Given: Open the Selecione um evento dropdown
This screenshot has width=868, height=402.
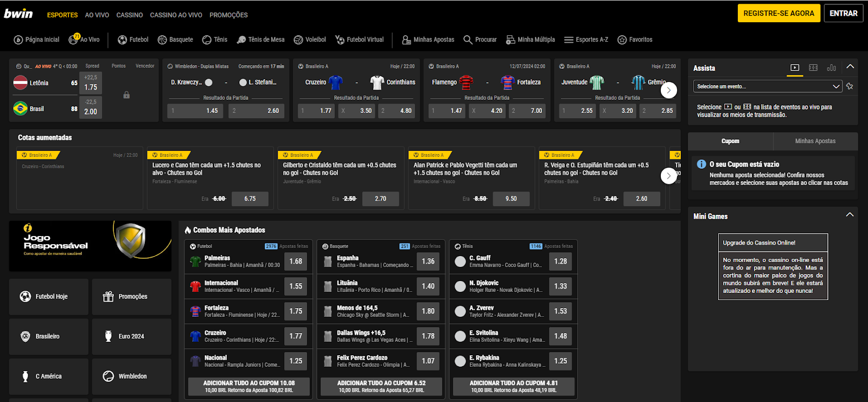Looking at the screenshot, I should 768,86.
